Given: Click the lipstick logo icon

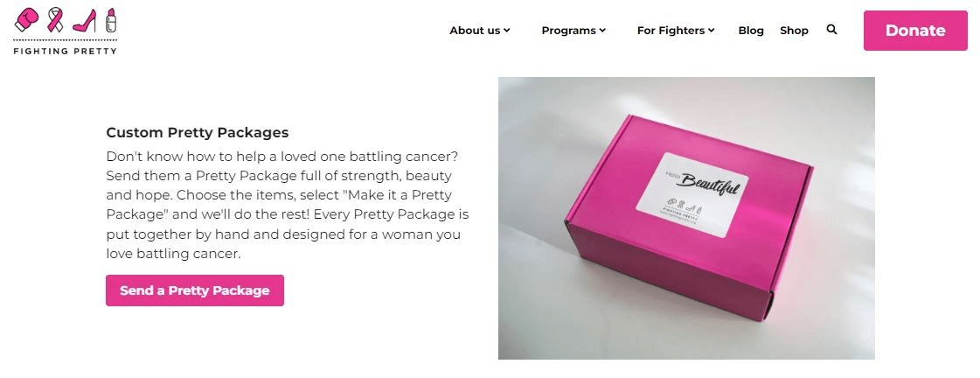Looking at the screenshot, I should (x=110, y=18).
